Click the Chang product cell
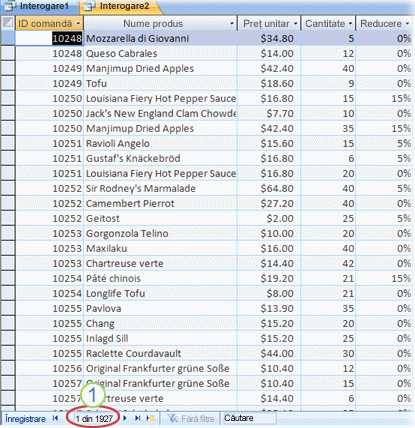Screen dimensions: 415x428 tap(160, 323)
